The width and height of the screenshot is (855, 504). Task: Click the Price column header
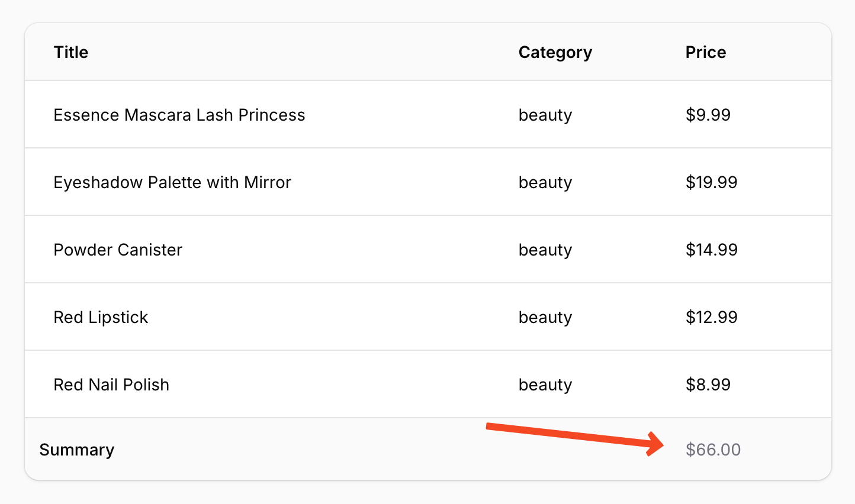(705, 52)
